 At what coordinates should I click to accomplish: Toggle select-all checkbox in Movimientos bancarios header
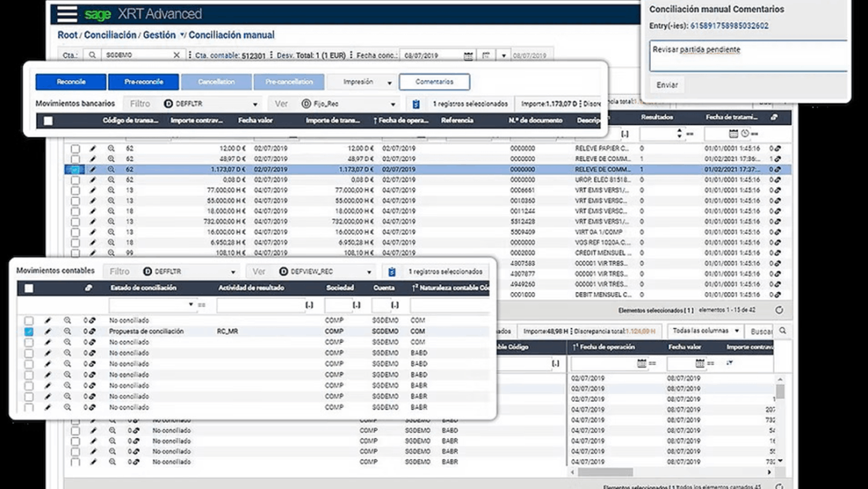tap(48, 121)
